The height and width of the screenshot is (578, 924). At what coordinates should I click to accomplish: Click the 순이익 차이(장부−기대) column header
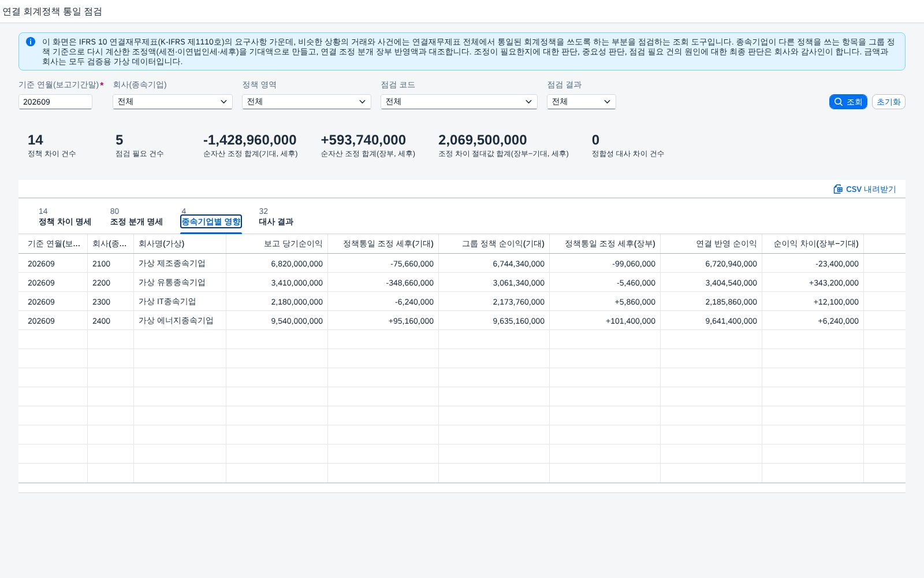[813, 244]
